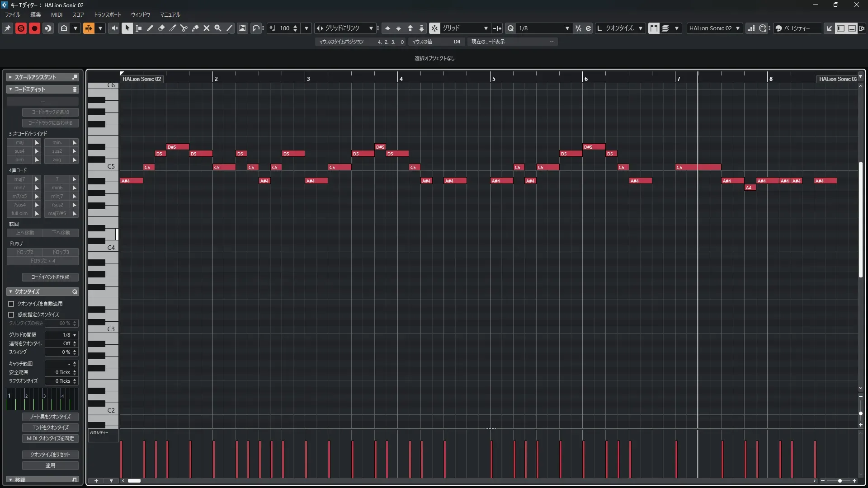Select the Split scissors tool
868x488 pixels.
click(184, 28)
